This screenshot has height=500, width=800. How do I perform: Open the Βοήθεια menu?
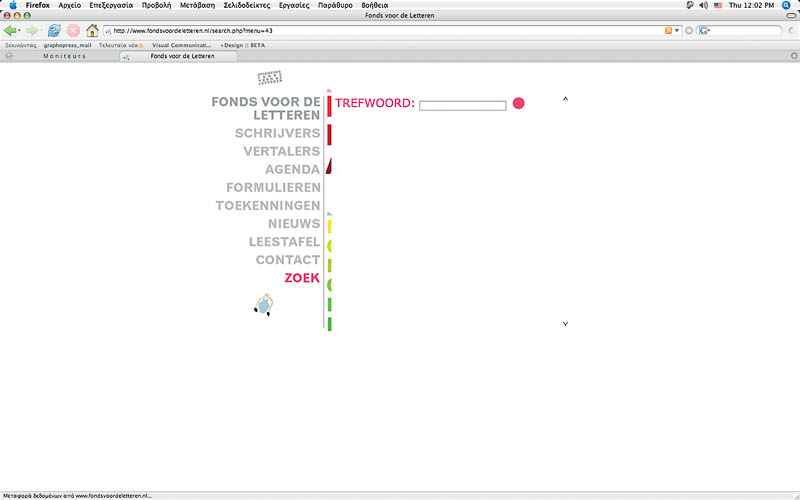(x=374, y=5)
